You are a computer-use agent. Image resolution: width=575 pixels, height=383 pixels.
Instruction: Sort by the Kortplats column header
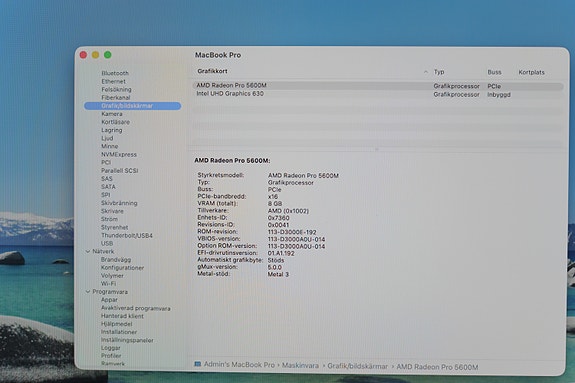(531, 72)
